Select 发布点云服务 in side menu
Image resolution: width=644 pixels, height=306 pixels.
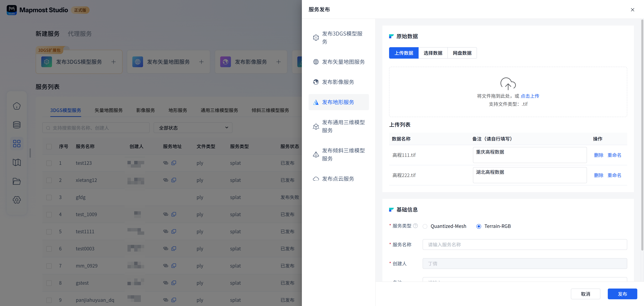(x=338, y=179)
